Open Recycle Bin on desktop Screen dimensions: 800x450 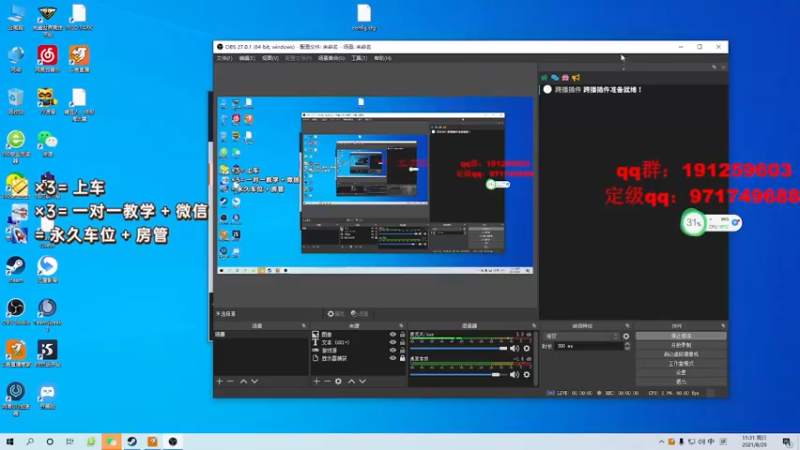[x=16, y=101]
